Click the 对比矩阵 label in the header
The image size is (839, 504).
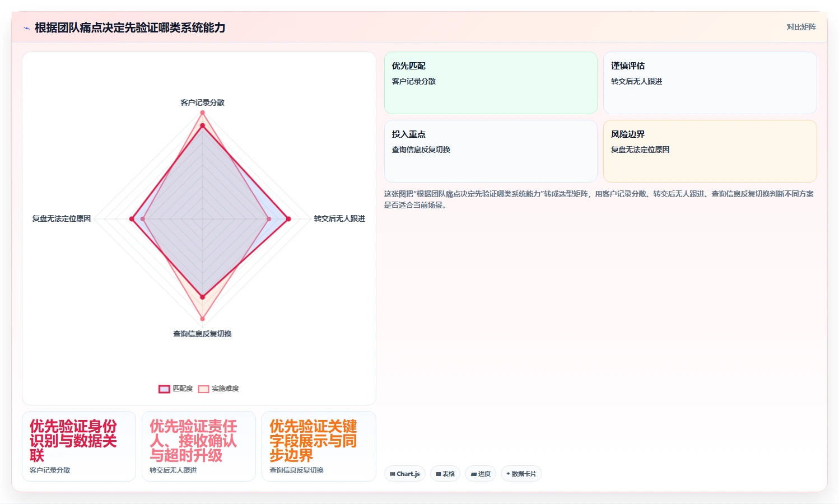pyautogui.click(x=801, y=27)
